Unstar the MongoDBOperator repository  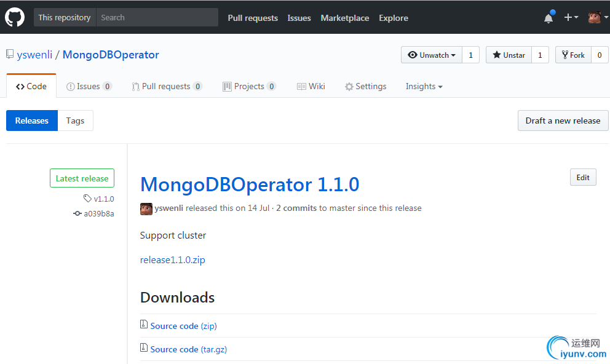(509, 55)
